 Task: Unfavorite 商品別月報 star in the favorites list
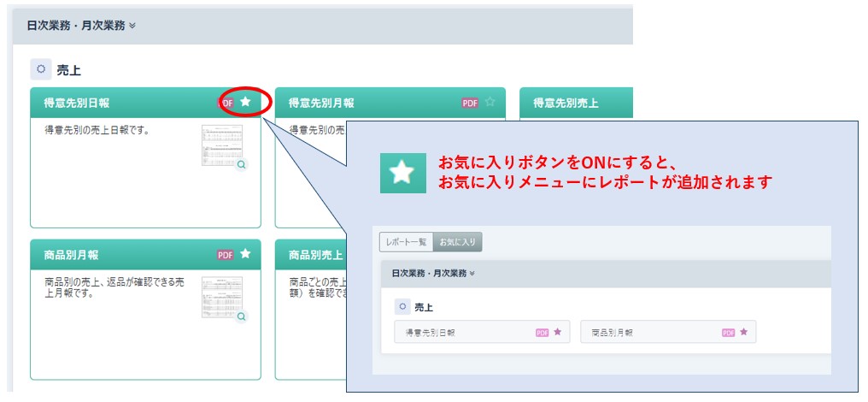pos(743,332)
